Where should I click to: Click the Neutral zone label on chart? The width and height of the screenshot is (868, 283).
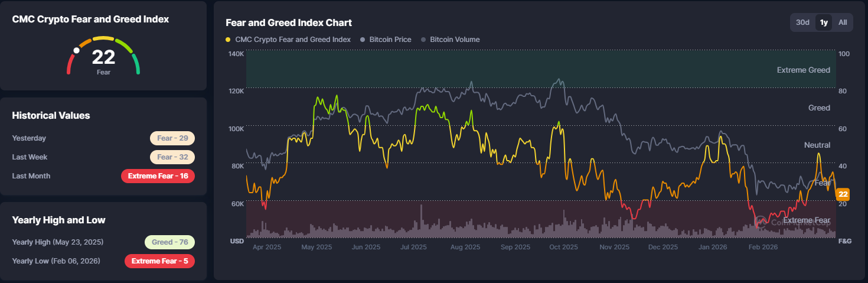coord(817,145)
